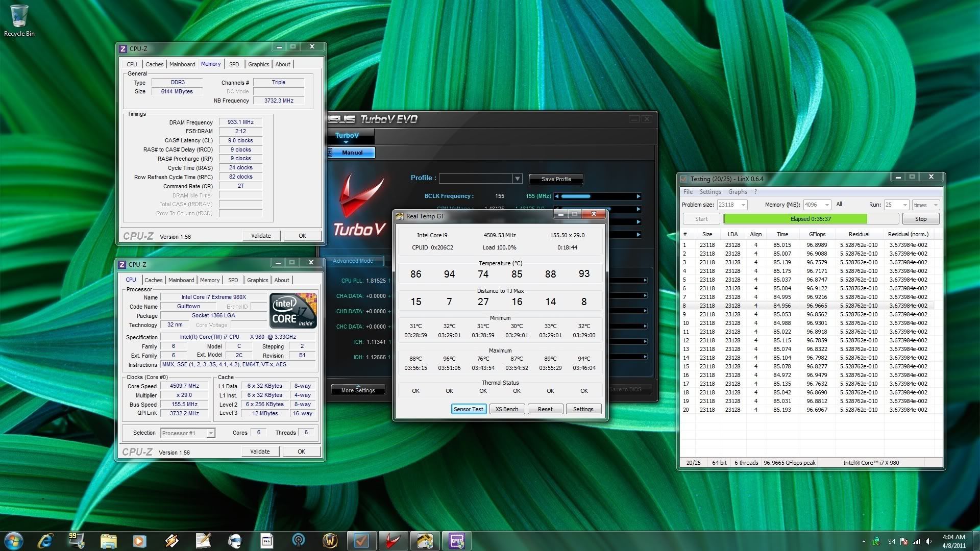Switch to LinX checkmark taskbar button

point(362,541)
